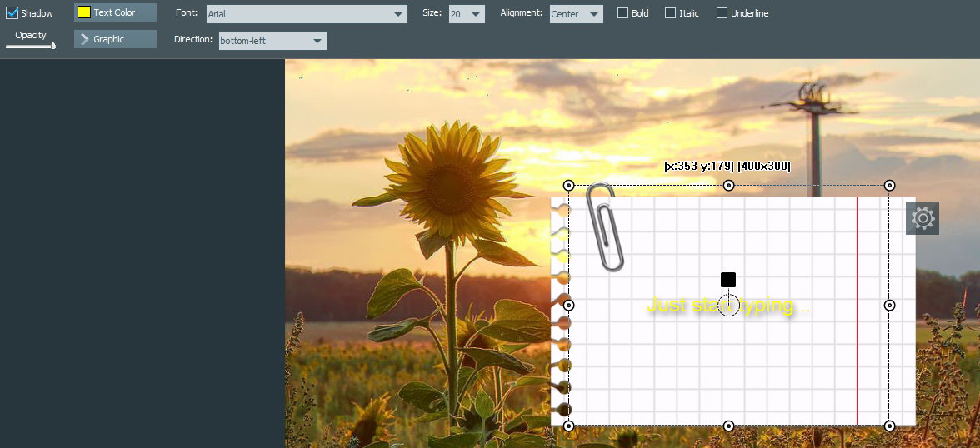Click the black square rotation handle
Viewport: 980px width, 448px height.
(x=728, y=280)
